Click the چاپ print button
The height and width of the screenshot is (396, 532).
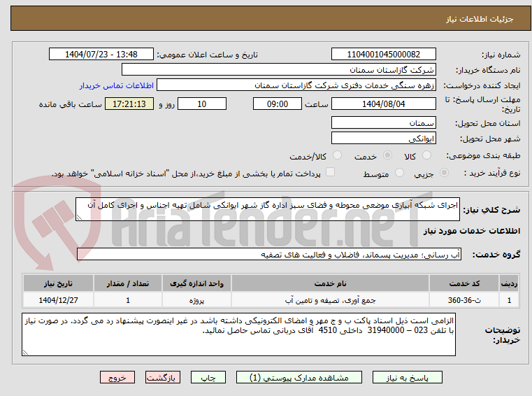[x=208, y=377]
